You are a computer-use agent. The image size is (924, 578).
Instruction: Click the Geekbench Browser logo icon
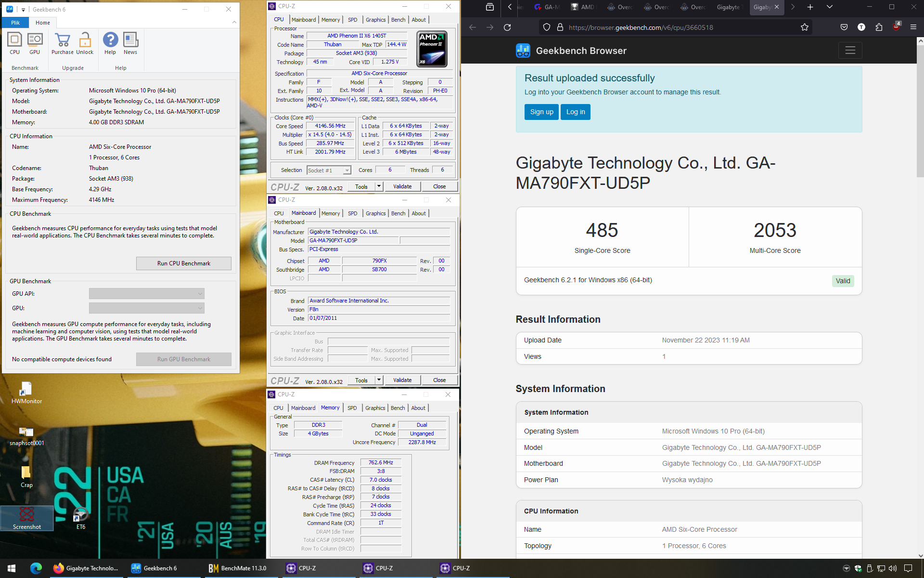[523, 51]
